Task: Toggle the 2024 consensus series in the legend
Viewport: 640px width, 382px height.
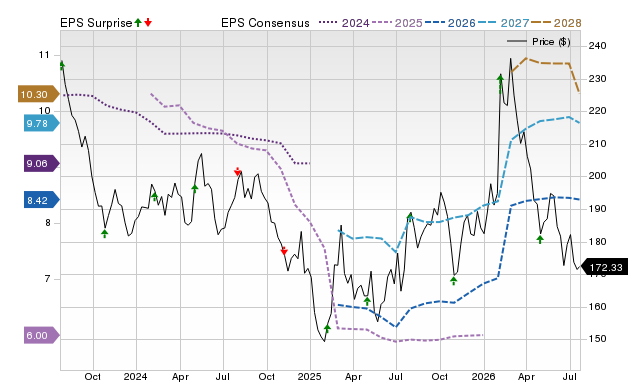Action: pyautogui.click(x=344, y=23)
